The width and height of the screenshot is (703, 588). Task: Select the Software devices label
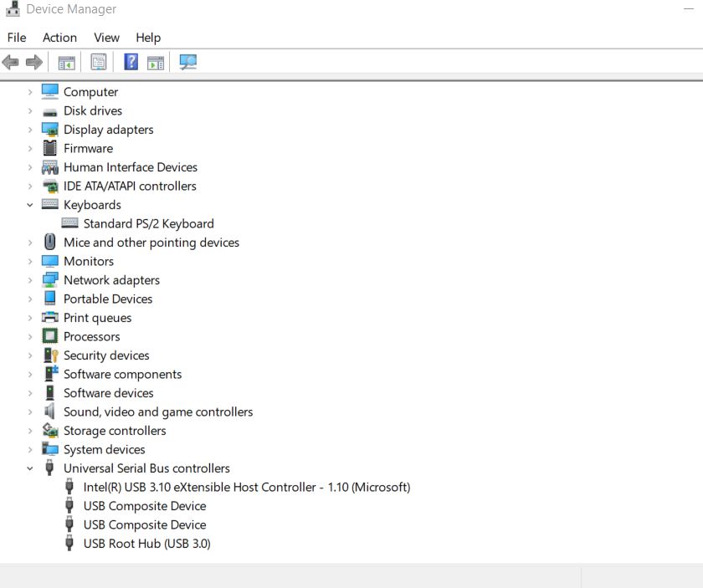point(109,393)
